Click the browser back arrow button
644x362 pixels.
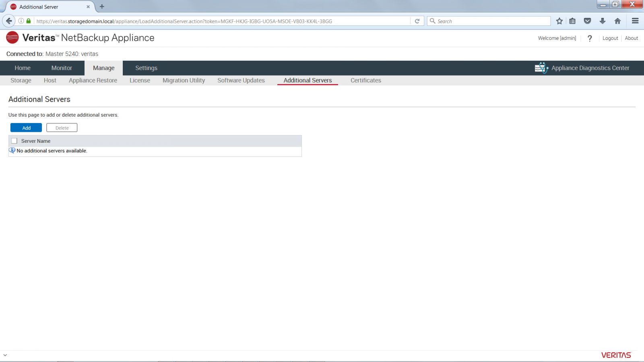click(x=9, y=21)
